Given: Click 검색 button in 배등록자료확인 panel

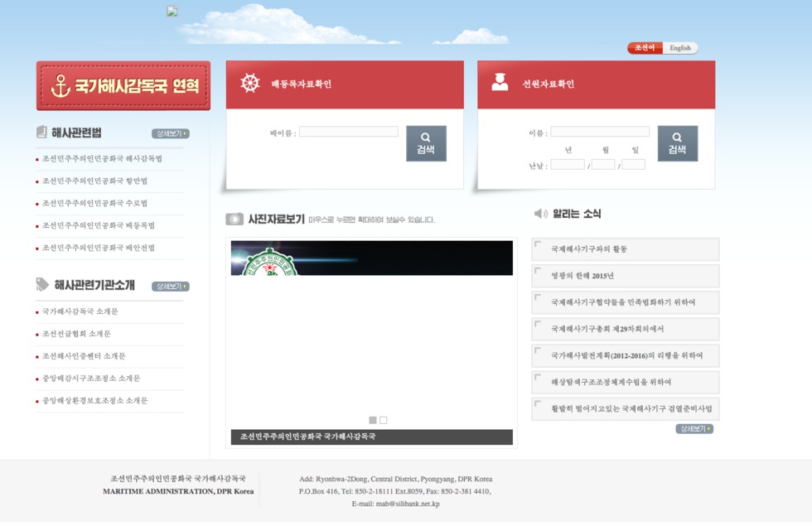Looking at the screenshot, I should pyautogui.click(x=426, y=143).
